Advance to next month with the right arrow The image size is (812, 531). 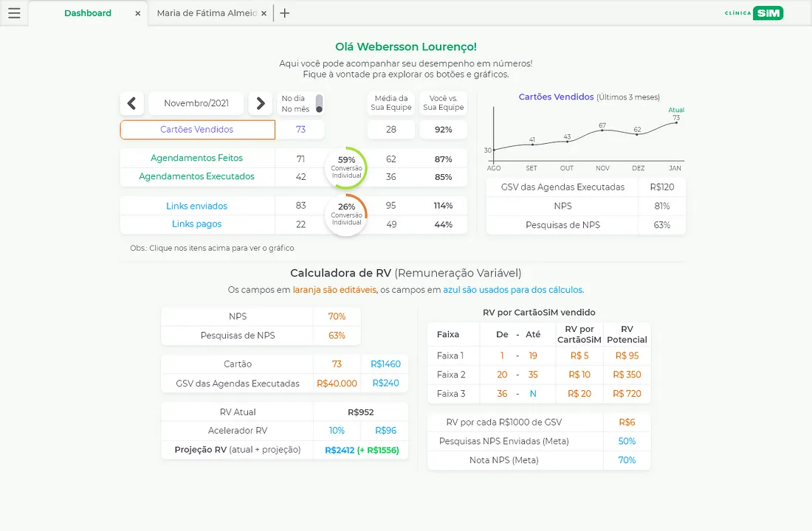tap(261, 103)
